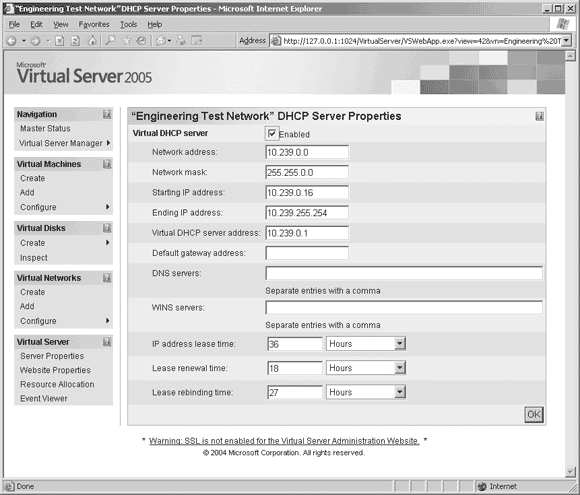Click Virtual DHCP server address field

307,233
